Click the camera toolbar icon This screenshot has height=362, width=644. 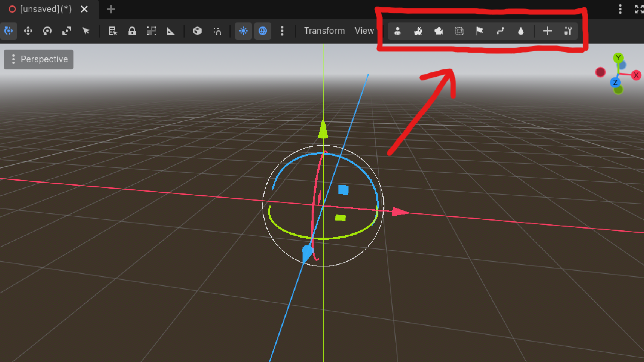pos(439,31)
